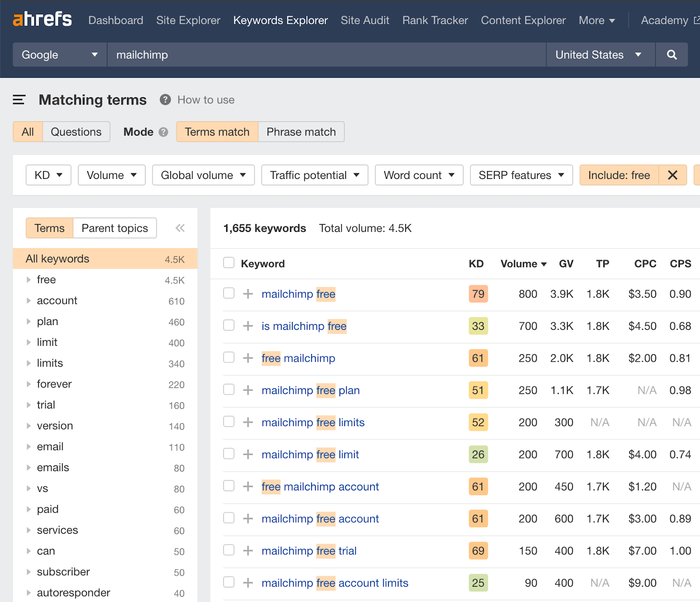Click the mailchimp keyword search field
Image resolution: width=700 pixels, height=602 pixels.
point(326,55)
